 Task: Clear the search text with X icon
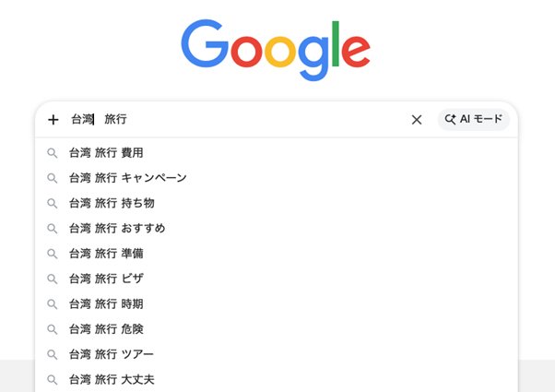pyautogui.click(x=417, y=119)
